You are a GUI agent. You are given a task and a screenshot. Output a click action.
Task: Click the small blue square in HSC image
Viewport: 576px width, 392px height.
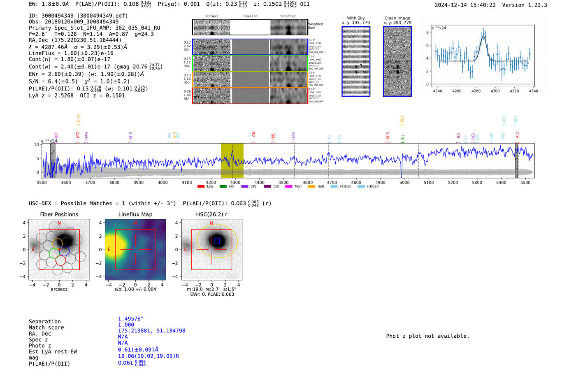pos(217,241)
